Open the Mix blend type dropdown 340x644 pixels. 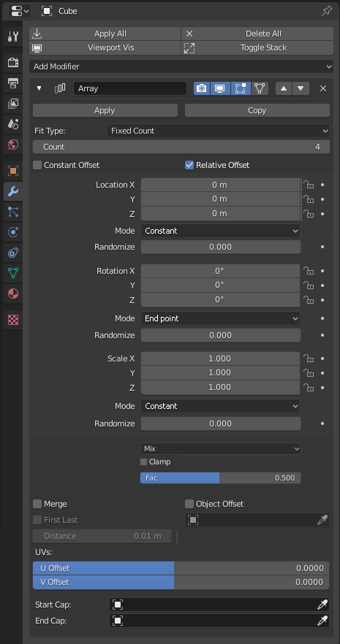point(220,448)
